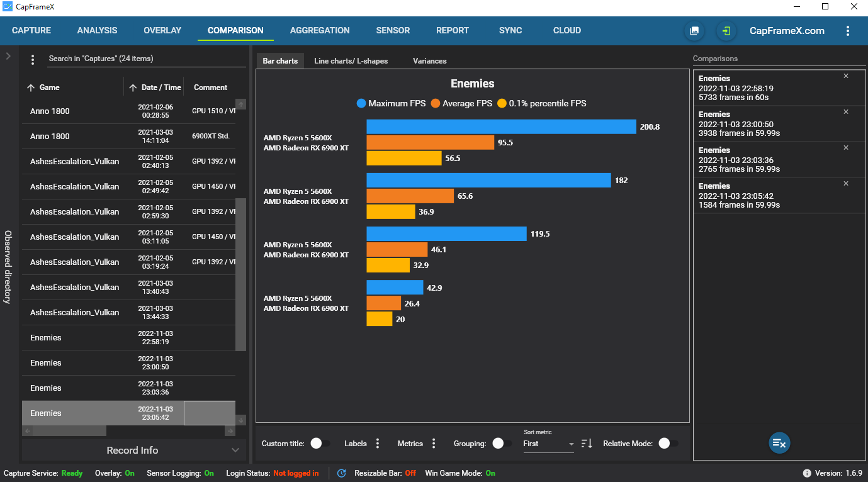Expand the Observed directory sidebar arrow
The width and height of the screenshot is (868, 482).
click(8, 56)
